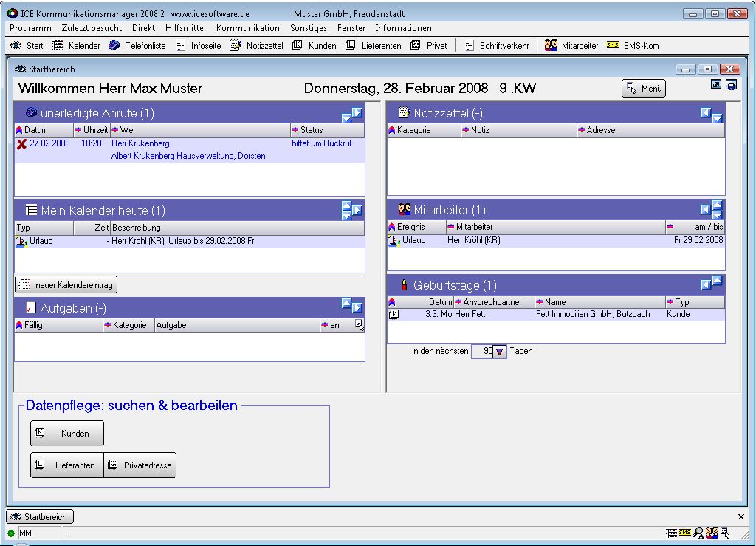
Task: Open the days dropdown next to 90
Action: (x=499, y=352)
